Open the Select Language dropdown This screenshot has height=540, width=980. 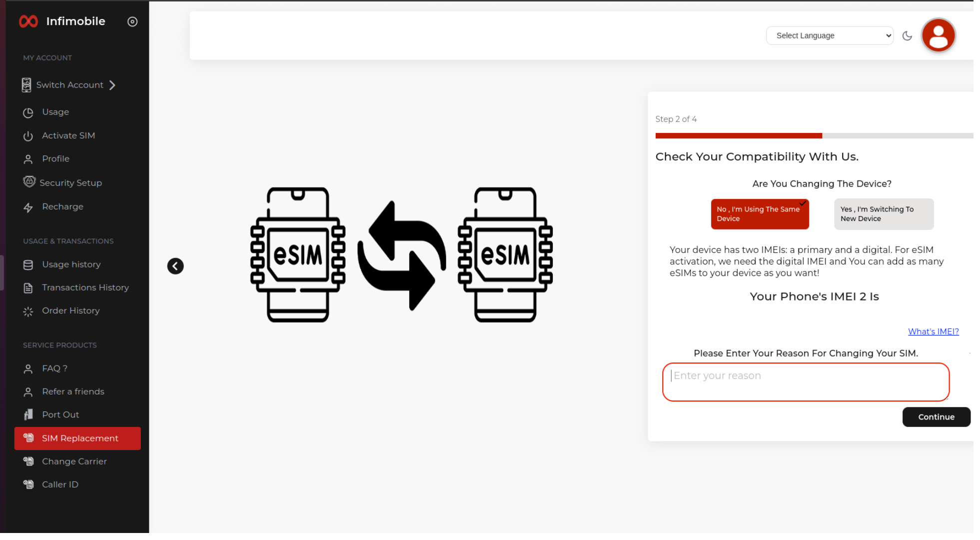point(830,35)
